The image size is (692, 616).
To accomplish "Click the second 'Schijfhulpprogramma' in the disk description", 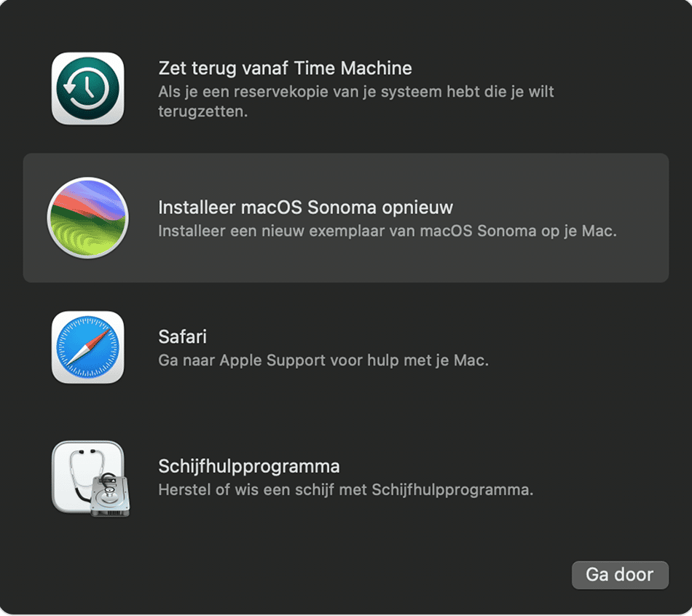I will [x=452, y=490].
